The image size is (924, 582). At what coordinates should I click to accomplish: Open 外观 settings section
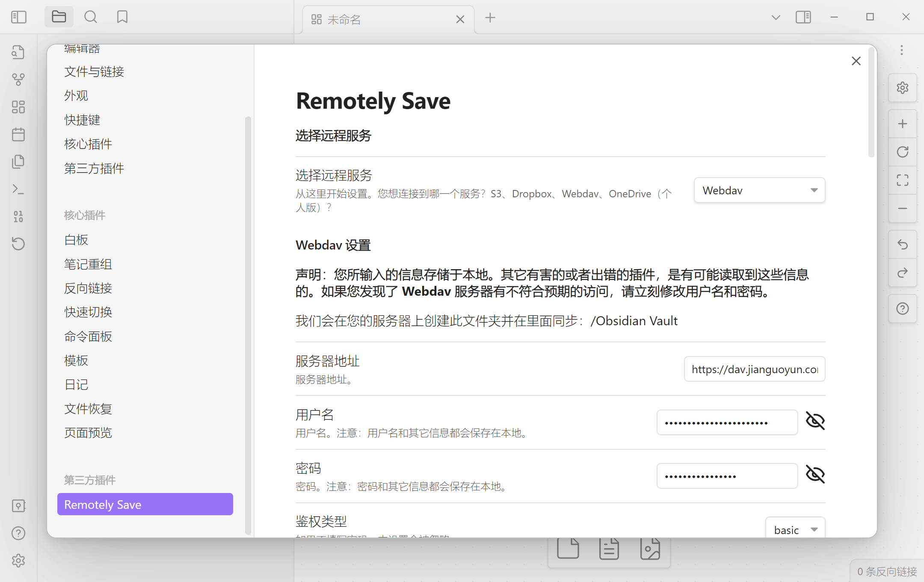click(145, 95)
